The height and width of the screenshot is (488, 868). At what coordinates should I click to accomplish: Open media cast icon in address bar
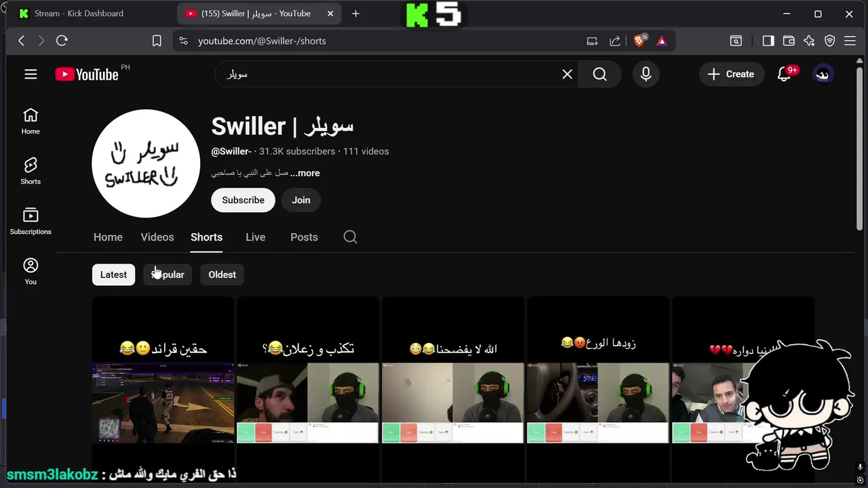(x=592, y=41)
